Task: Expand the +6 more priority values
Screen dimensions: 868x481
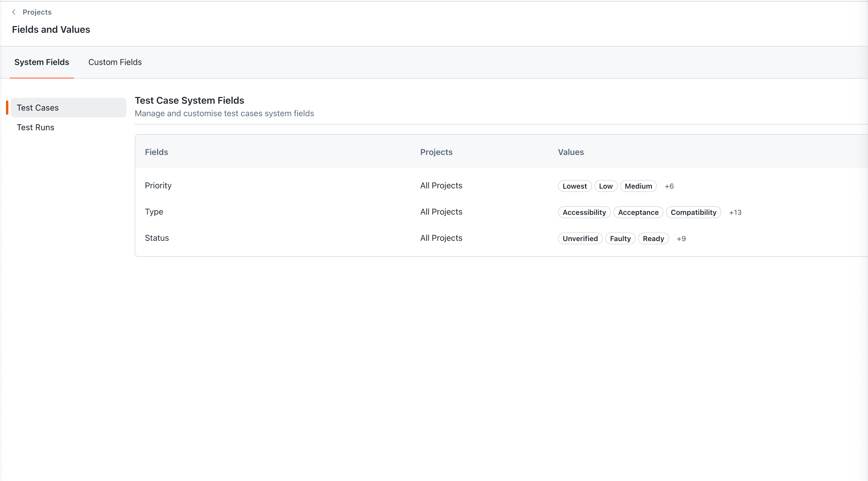Action: tap(669, 186)
